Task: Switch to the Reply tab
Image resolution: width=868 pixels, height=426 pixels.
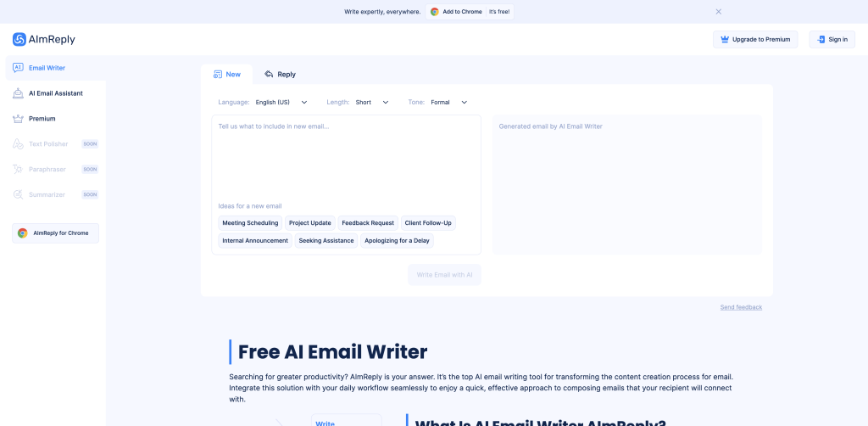Action: pos(280,74)
